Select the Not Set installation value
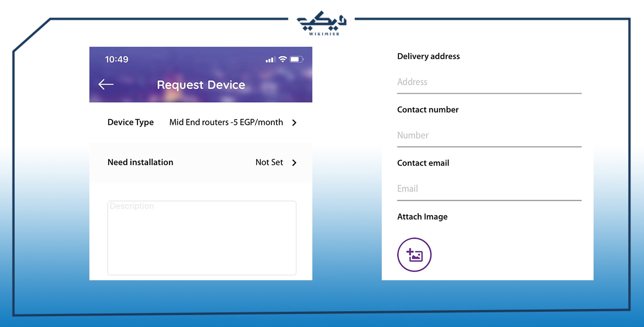This screenshot has width=644, height=327. [x=269, y=162]
